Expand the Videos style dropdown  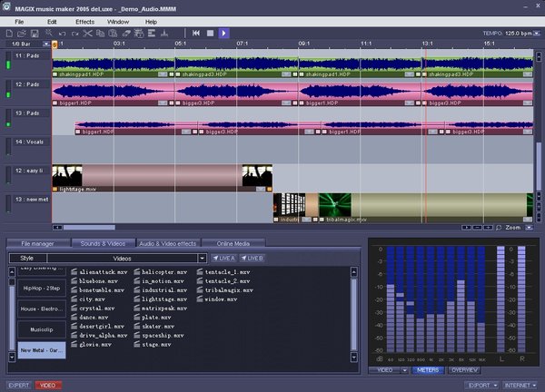pos(202,259)
